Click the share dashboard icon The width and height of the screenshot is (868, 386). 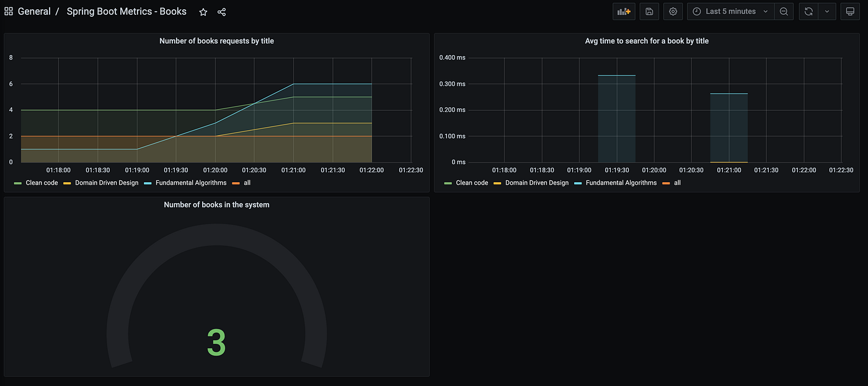coord(222,12)
